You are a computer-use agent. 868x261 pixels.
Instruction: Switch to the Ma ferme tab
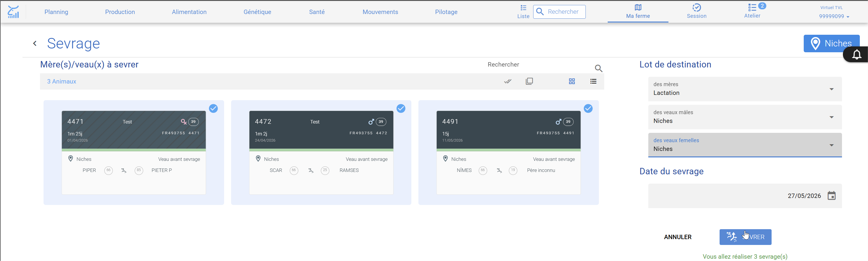tap(638, 12)
